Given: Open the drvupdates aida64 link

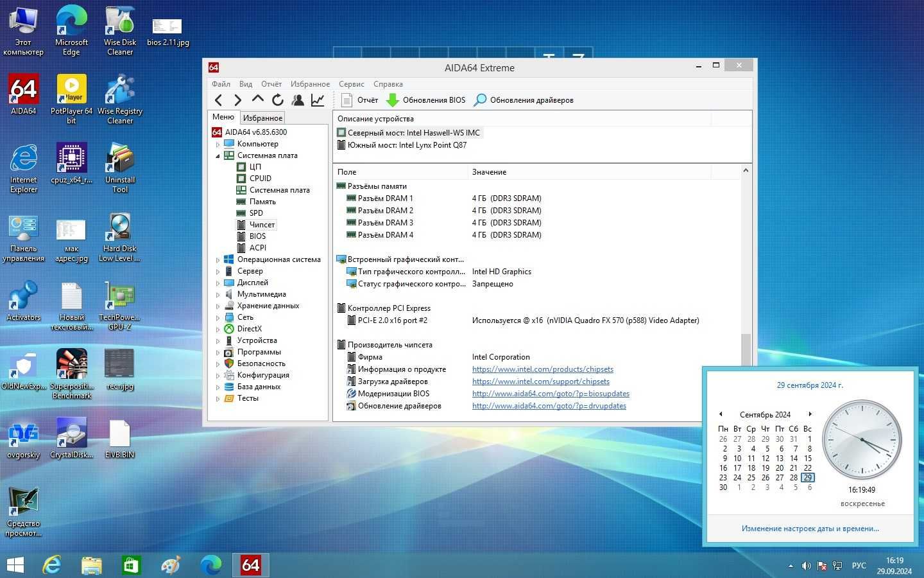Looking at the screenshot, I should click(549, 406).
